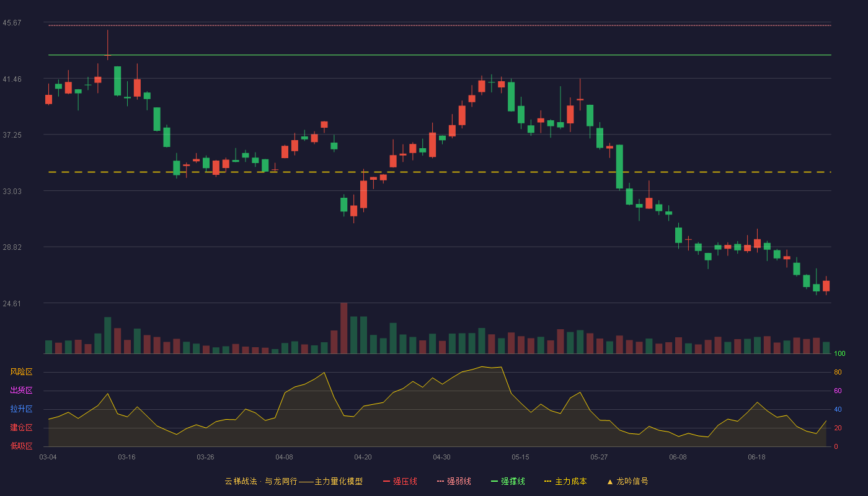Click the 03-04 date axis label
The width and height of the screenshot is (868, 496).
[x=48, y=457]
